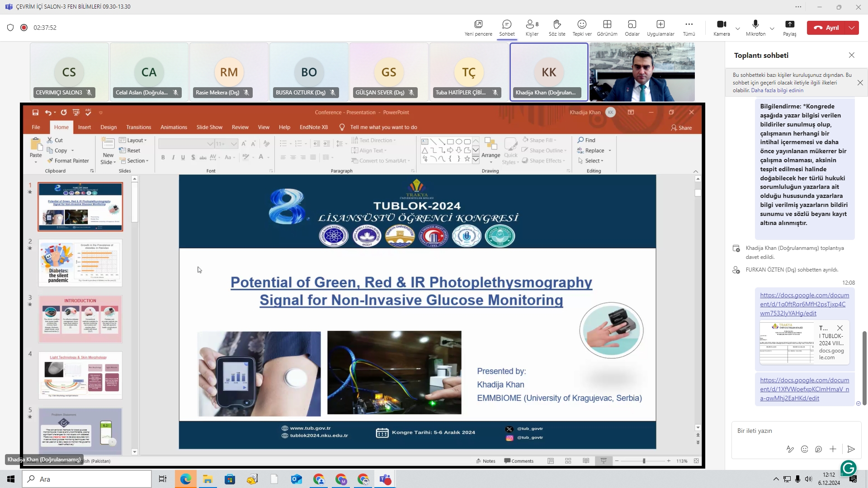868x488 pixels.
Task: Open the font name combo box
Action: (186, 144)
